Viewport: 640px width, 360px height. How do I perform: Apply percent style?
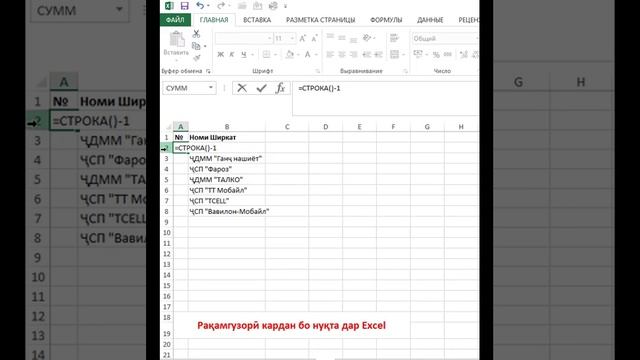436,54
